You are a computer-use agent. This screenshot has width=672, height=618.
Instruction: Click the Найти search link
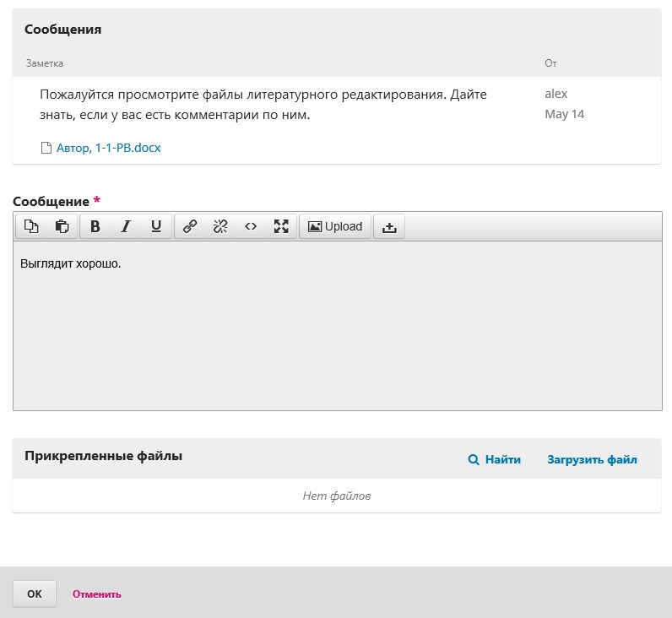[x=502, y=459]
